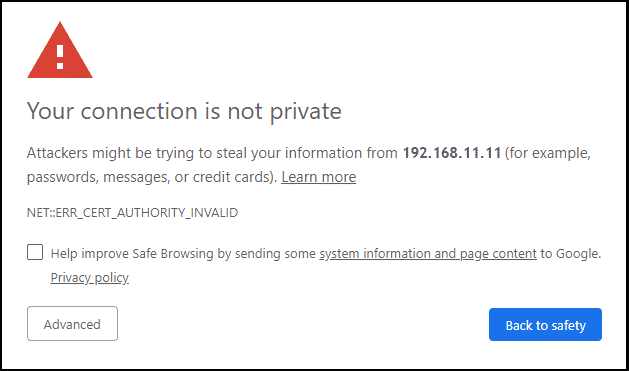Click the white exclamation mark inside the triangle
Screen dimensions: 629x371
click(x=60, y=57)
